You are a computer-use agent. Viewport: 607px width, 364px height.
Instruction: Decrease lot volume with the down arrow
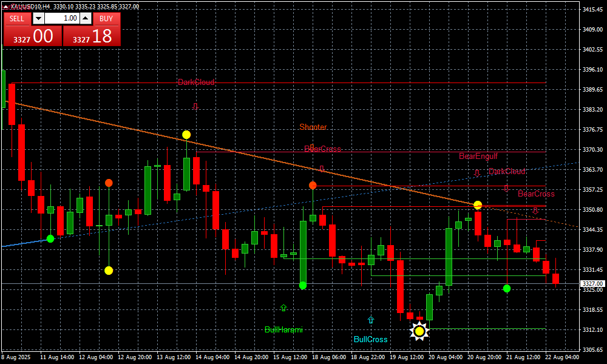38,18
